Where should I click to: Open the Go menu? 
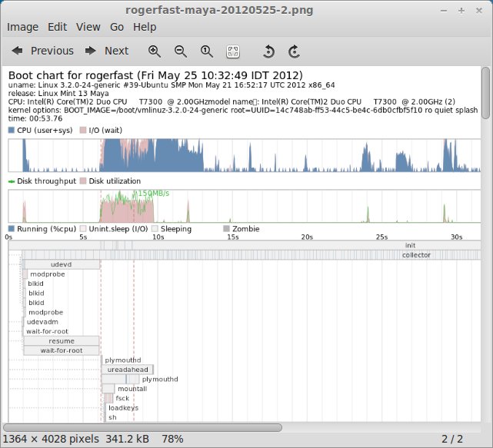pyautogui.click(x=116, y=26)
